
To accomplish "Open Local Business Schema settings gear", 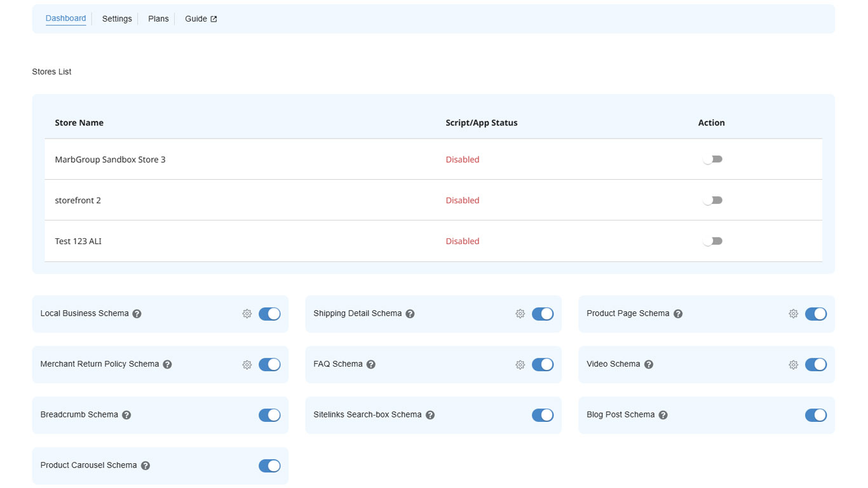I will [x=247, y=314].
